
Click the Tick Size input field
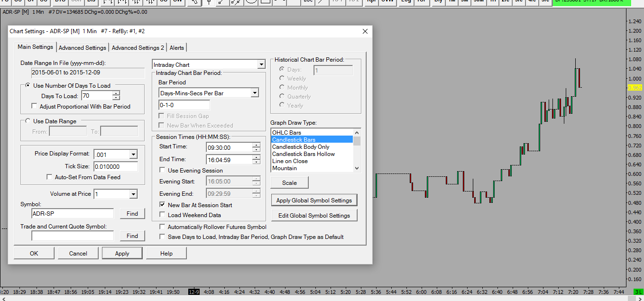point(116,166)
